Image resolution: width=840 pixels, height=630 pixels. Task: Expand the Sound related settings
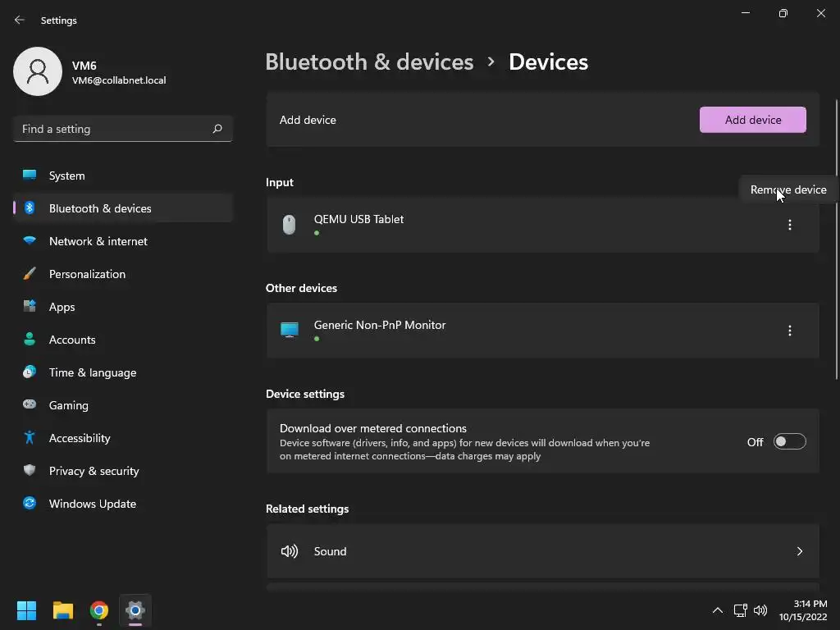[799, 551]
